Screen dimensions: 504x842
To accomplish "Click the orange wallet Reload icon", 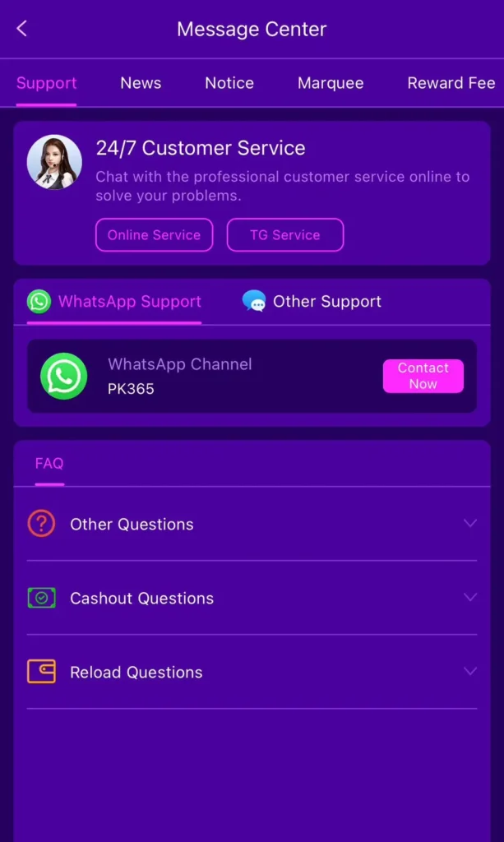I will point(41,671).
